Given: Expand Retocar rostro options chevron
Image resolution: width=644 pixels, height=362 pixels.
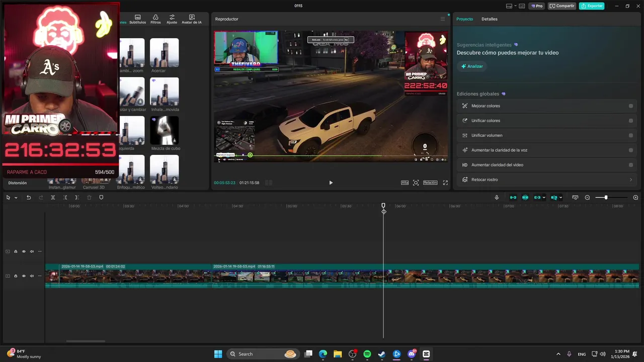Looking at the screenshot, I should point(631,179).
